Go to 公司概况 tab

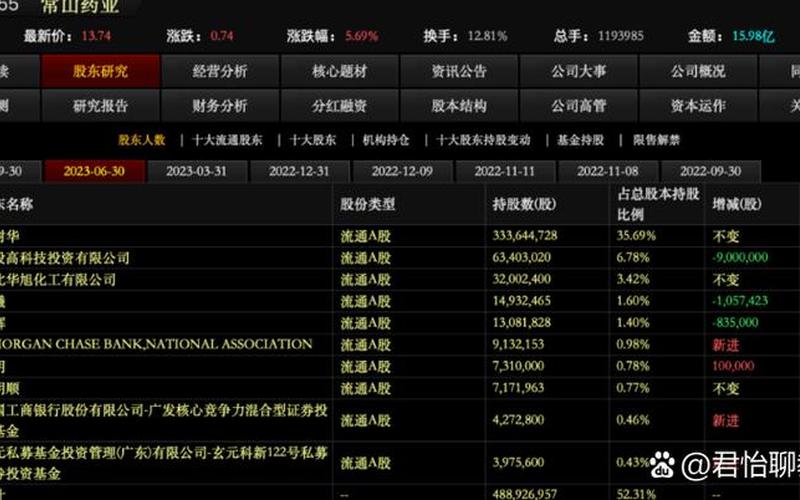pyautogui.click(x=698, y=71)
